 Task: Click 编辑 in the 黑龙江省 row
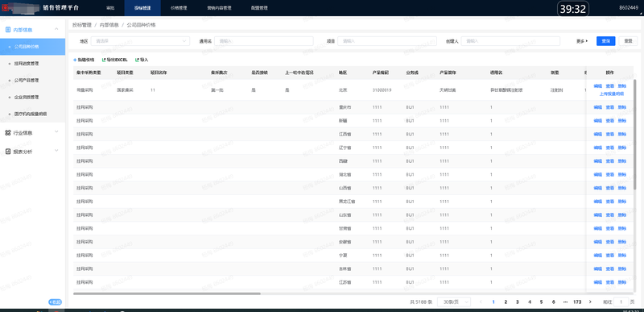point(597,202)
